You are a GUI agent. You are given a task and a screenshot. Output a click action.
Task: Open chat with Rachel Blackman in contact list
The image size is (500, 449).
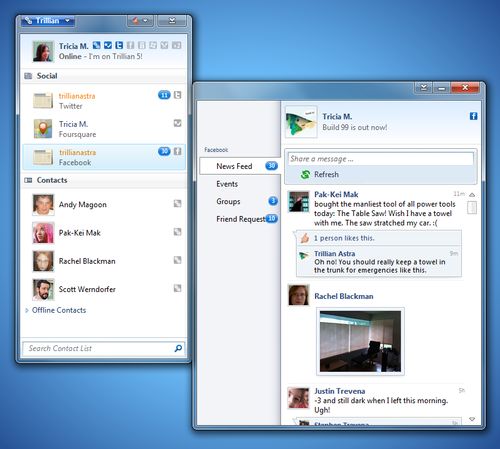[x=103, y=261]
